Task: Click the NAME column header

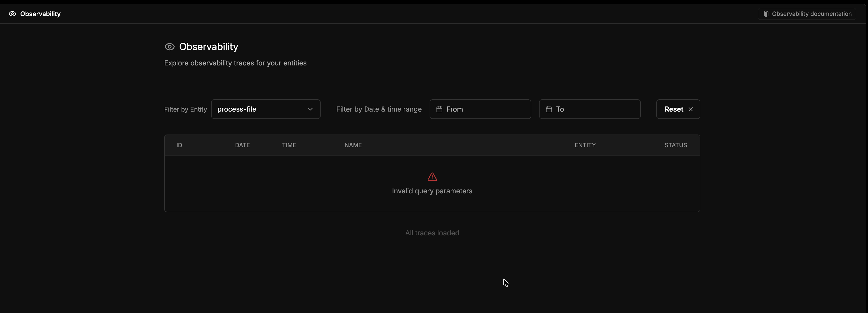Action: (x=353, y=145)
